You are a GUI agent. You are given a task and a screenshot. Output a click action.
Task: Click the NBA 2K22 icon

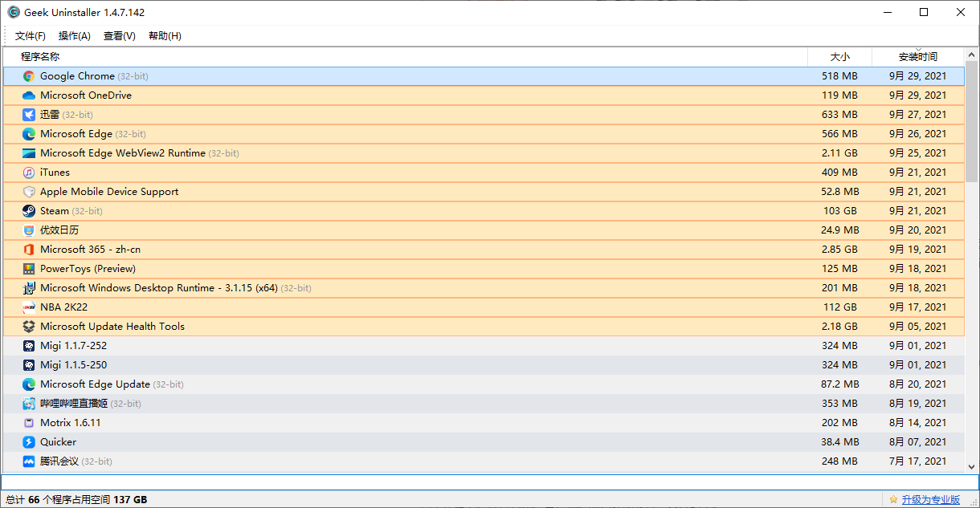point(29,307)
